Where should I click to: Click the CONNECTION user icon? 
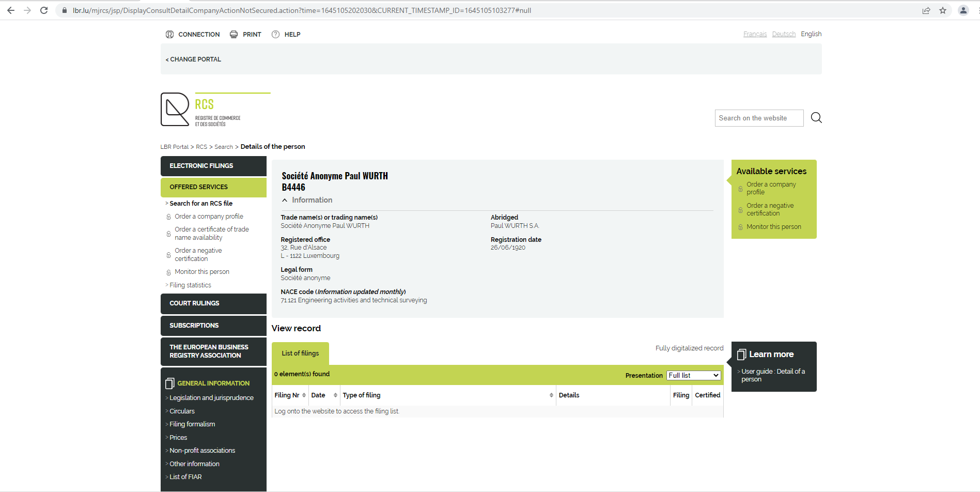click(x=169, y=35)
